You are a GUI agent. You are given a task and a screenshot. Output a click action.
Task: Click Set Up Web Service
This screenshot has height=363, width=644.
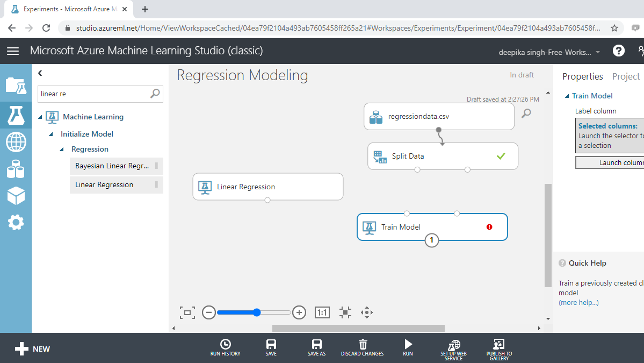pos(453,350)
